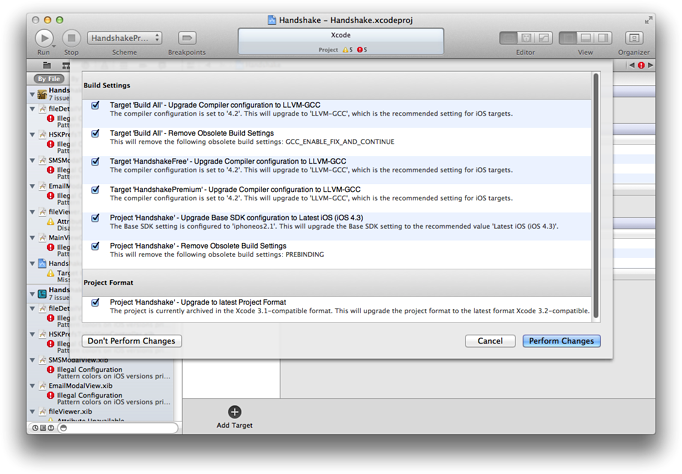This screenshot has width=682, height=474.
Task: Collapse the second Handshake 7 issues group
Action: coord(32,294)
